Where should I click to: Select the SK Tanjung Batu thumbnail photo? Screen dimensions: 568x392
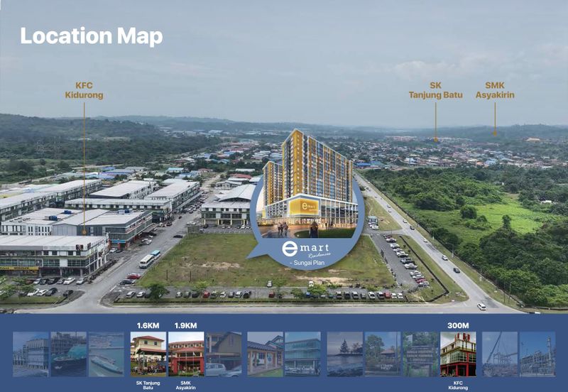coord(148,354)
